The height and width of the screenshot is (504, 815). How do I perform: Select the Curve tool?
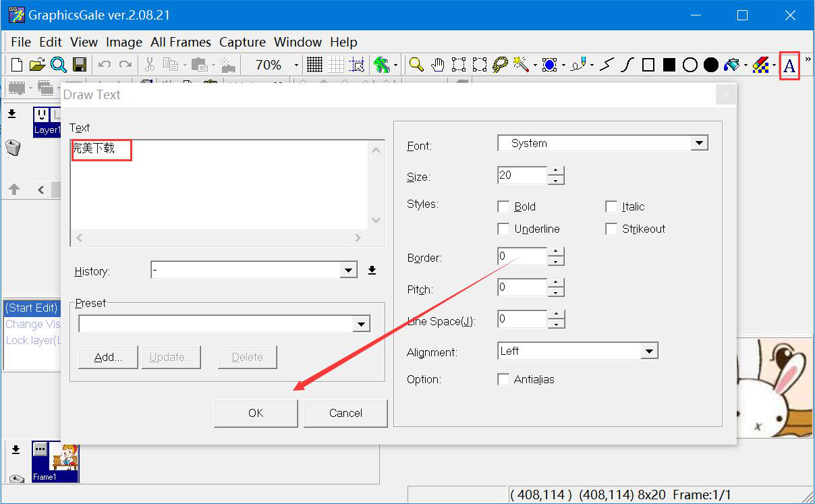coord(627,65)
